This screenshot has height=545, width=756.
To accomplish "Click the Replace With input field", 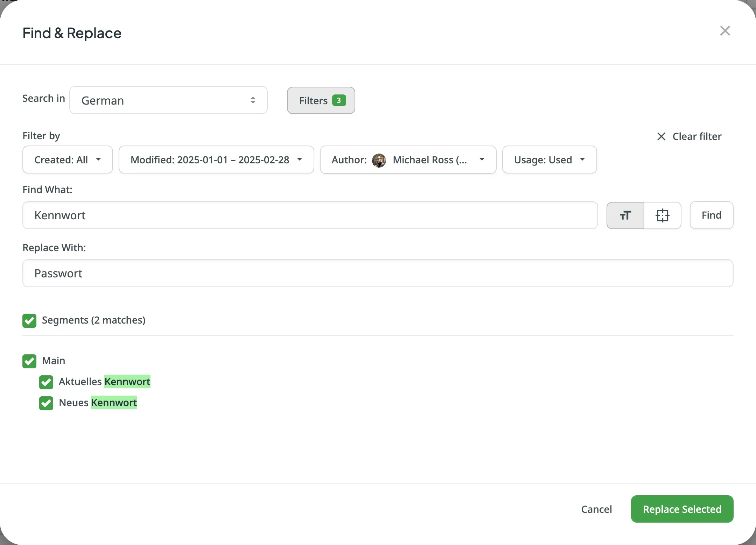I will 378,273.
